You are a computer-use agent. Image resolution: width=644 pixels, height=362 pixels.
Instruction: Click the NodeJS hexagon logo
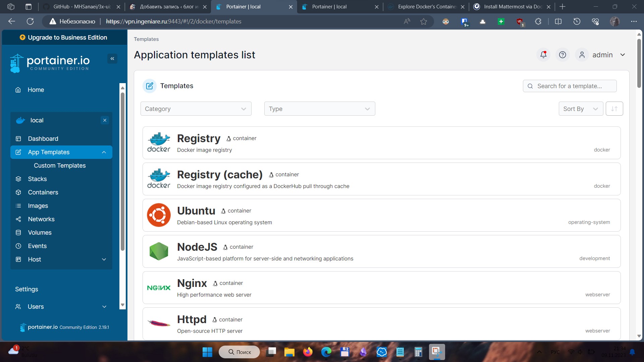[159, 251]
